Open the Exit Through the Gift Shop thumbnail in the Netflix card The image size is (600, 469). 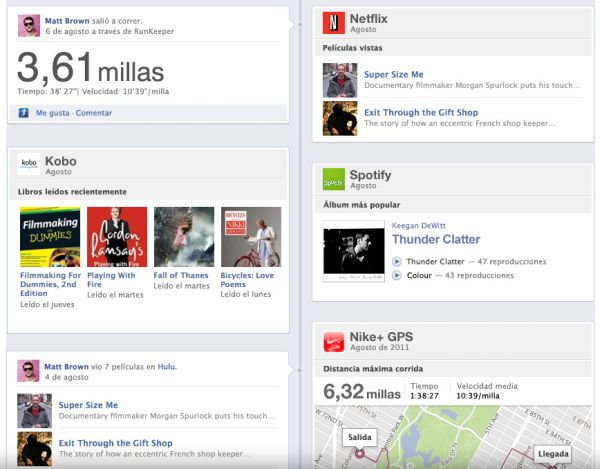pyautogui.click(x=340, y=118)
